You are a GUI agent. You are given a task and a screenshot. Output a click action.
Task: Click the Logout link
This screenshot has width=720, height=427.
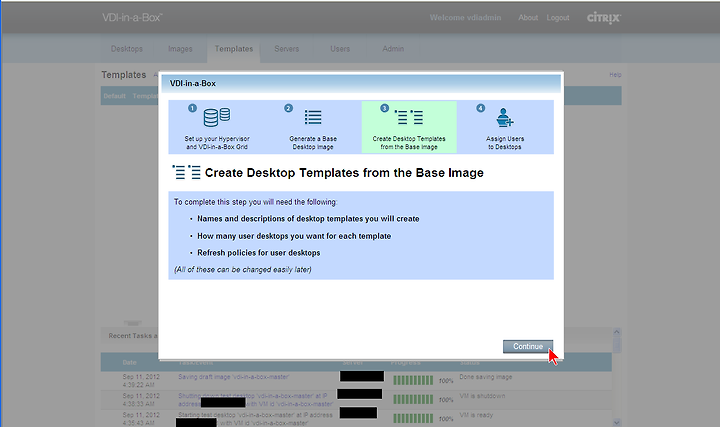[558, 18]
